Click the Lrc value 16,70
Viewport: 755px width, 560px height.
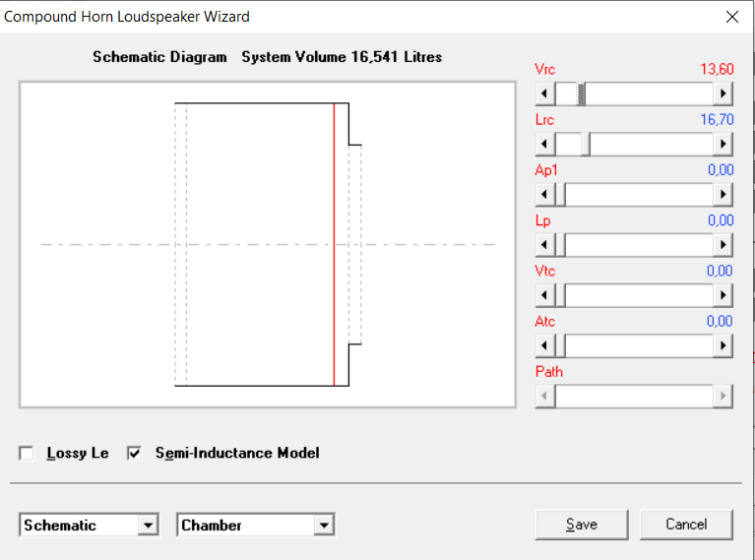(x=717, y=119)
